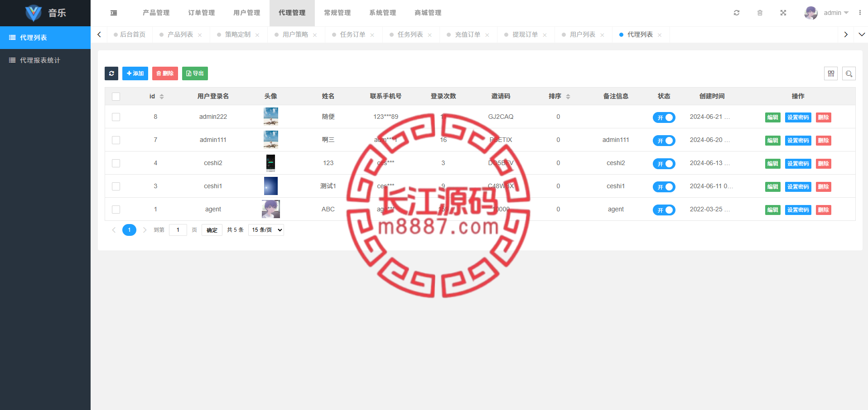
Task: Click the refresh icon in top header
Action: pos(737,13)
